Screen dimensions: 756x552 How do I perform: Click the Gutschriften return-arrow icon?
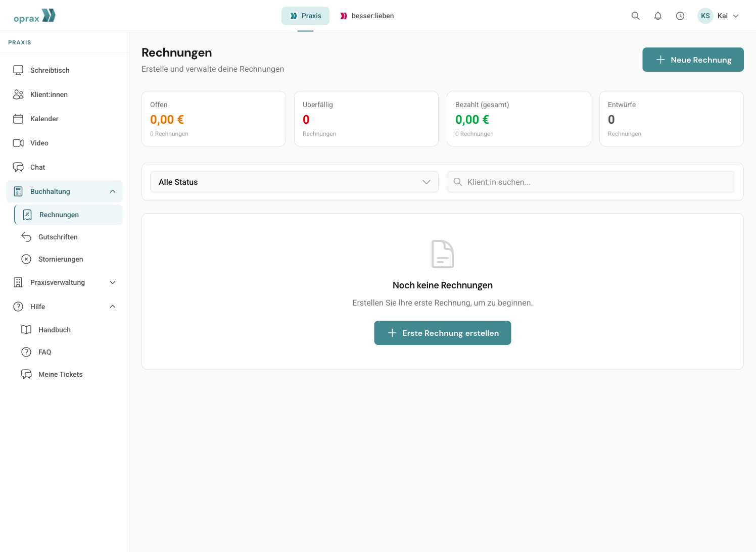(x=26, y=237)
